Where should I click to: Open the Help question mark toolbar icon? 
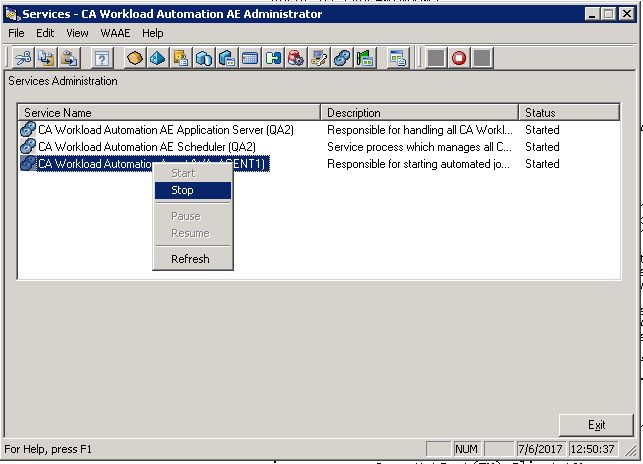click(x=101, y=58)
